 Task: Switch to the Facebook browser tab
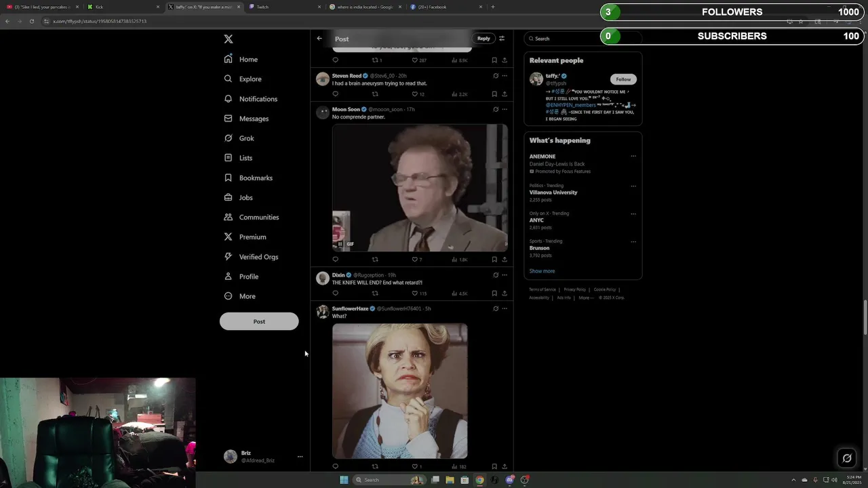click(x=446, y=7)
